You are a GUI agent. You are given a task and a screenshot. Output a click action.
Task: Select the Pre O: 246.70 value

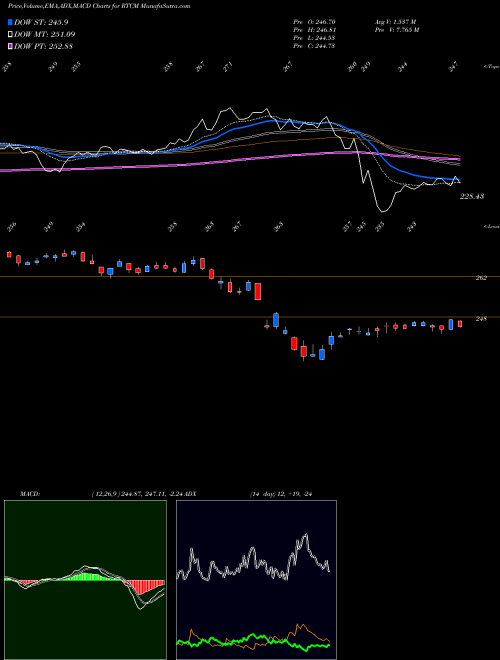(314, 22)
